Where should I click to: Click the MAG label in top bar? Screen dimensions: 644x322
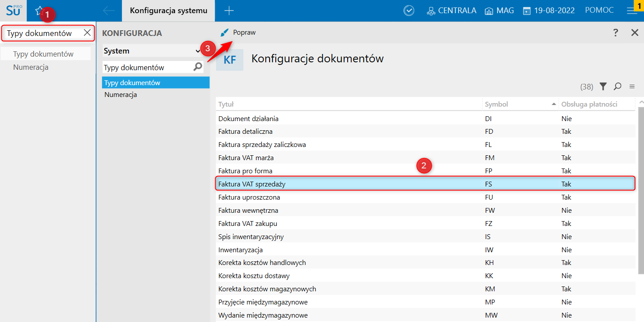(x=505, y=11)
